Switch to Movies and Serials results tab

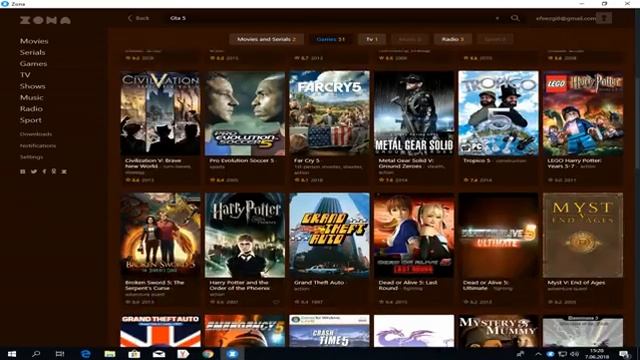267,39
